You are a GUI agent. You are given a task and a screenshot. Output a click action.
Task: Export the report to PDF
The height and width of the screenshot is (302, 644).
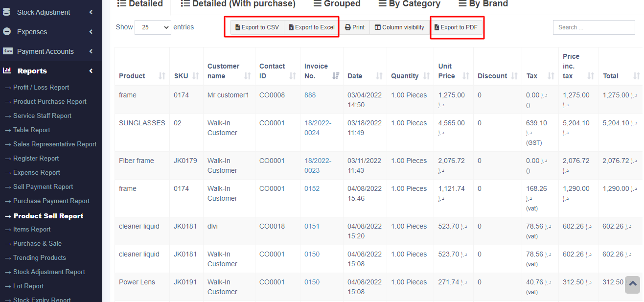click(456, 27)
